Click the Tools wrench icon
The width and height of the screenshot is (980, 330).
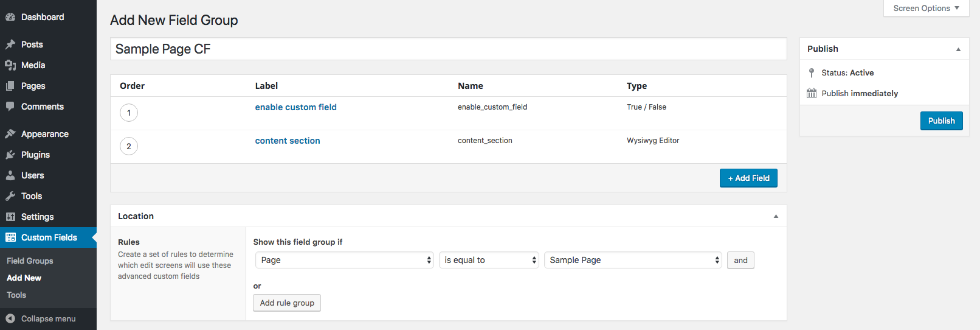coord(10,196)
